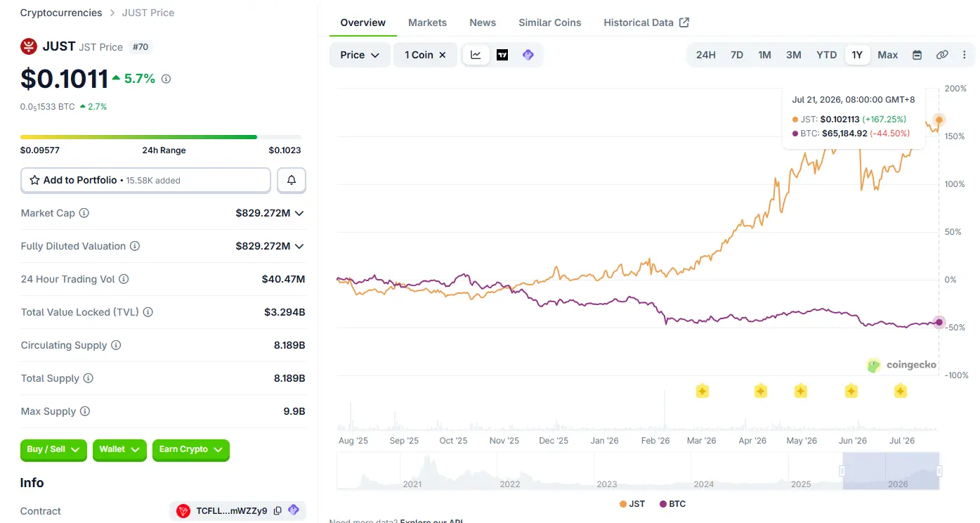
Task: Expand the Market Cap value chevron
Action: [x=299, y=213]
